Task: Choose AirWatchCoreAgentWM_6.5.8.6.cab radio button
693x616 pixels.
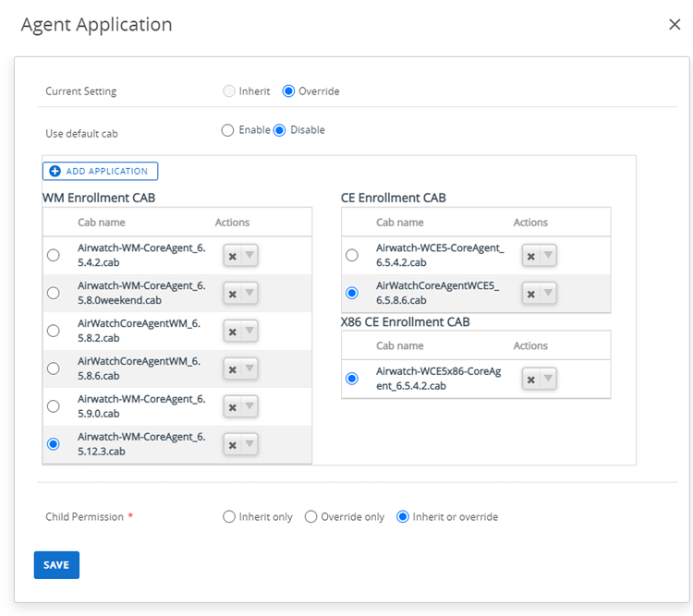Action: coord(54,368)
